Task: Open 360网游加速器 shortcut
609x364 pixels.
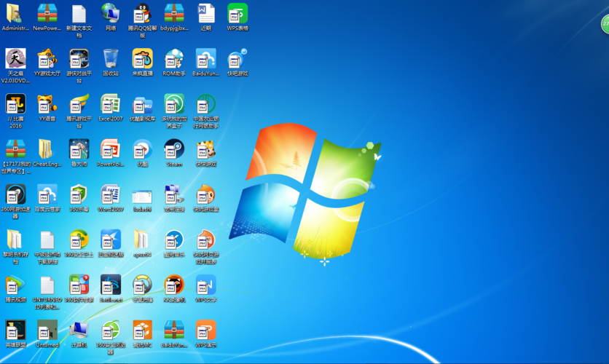Action: [x=15, y=194]
